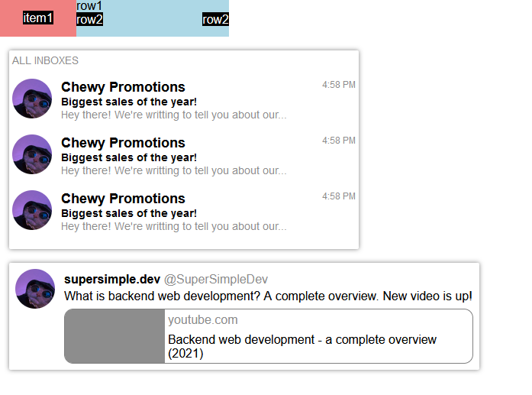Click the supersimple.dev display name
532x395 pixels.
(x=112, y=280)
